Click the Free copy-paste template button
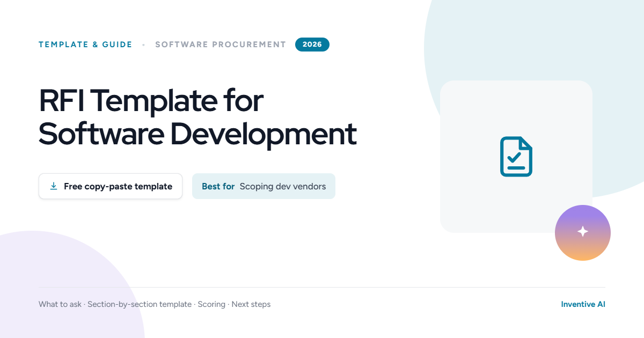 click(111, 186)
